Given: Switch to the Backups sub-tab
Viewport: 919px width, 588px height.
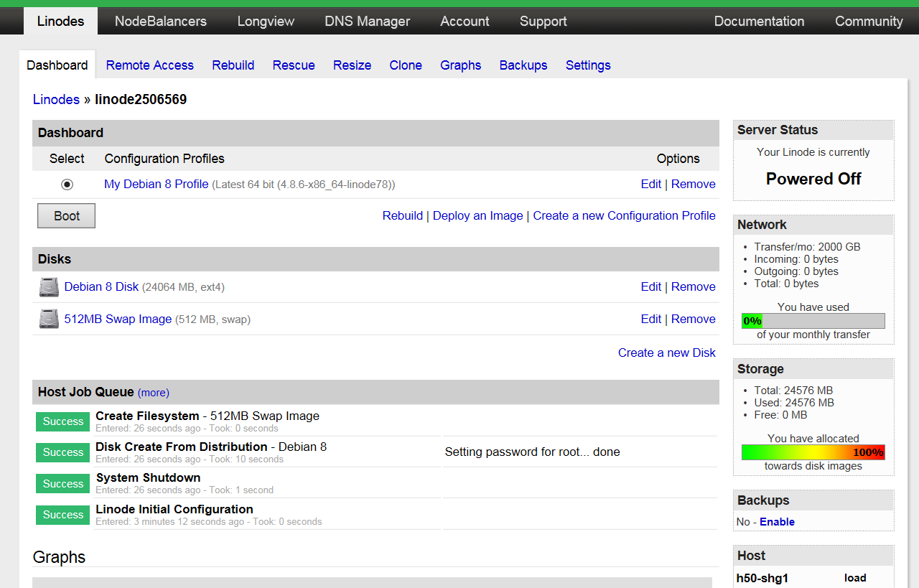Looking at the screenshot, I should 523,65.
